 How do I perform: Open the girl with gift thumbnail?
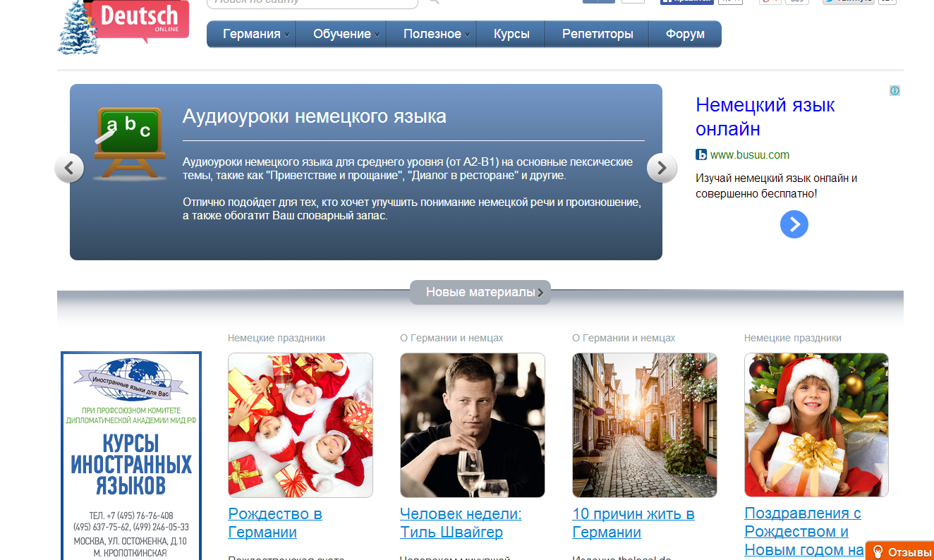tap(817, 425)
